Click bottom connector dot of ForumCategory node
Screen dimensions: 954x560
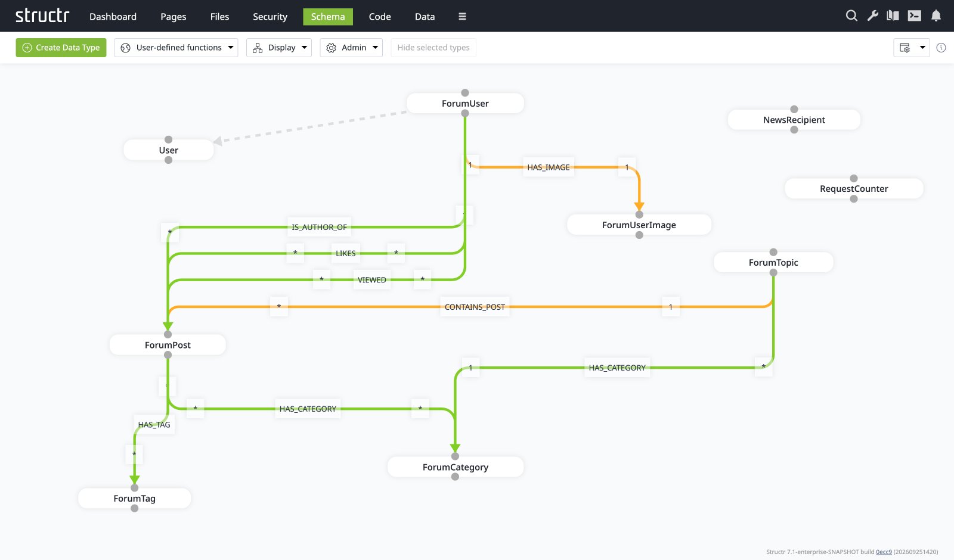[456, 477]
